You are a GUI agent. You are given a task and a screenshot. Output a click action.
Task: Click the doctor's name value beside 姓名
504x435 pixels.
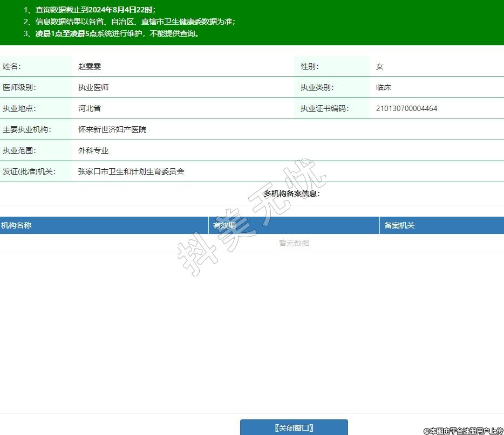tap(90, 66)
